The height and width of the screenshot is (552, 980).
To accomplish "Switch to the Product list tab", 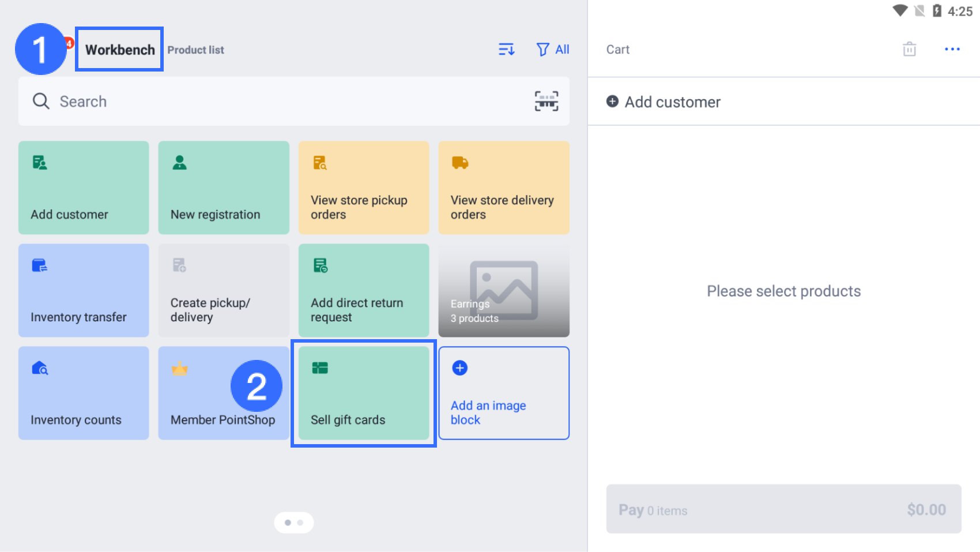I will [x=195, y=50].
